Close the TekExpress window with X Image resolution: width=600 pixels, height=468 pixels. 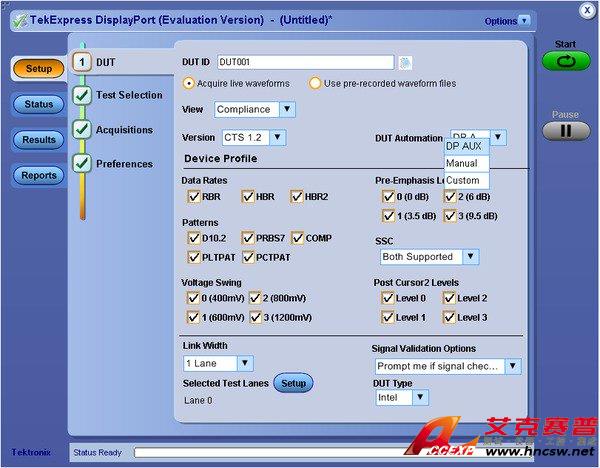(585, 8)
